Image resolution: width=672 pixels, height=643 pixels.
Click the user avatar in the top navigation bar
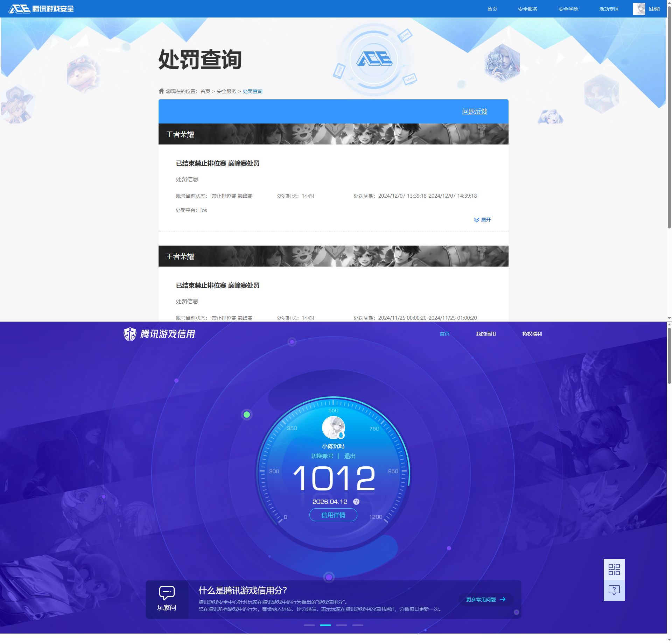click(639, 8)
